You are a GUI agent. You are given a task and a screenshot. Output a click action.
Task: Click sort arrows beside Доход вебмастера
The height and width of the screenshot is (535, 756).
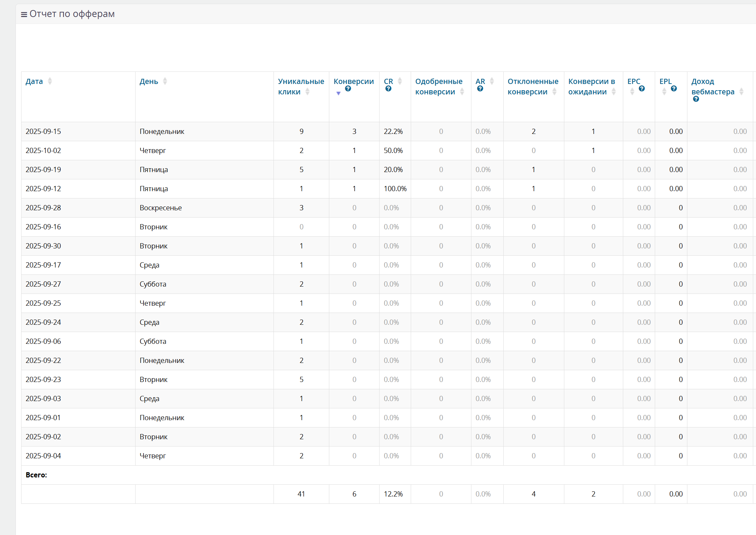pyautogui.click(x=741, y=92)
